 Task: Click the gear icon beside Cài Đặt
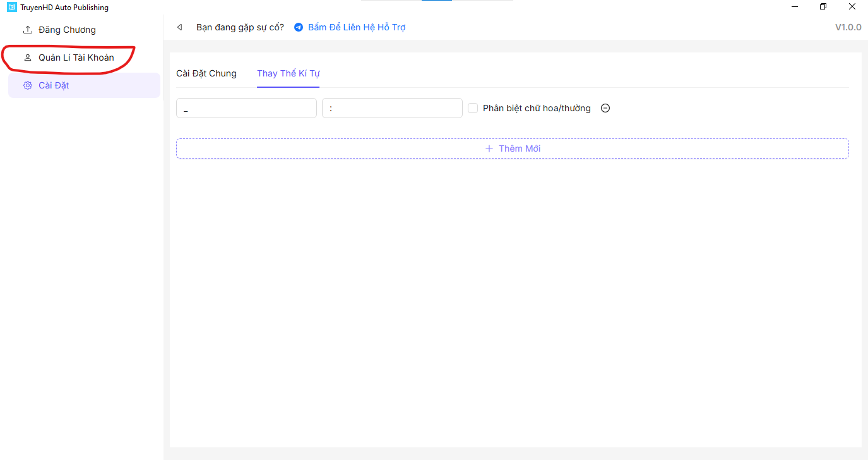28,85
